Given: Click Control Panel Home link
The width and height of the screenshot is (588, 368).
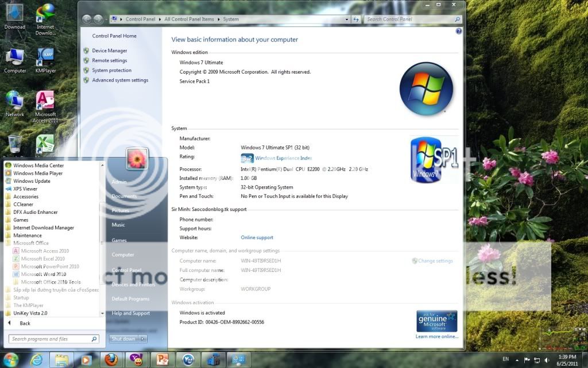Looking at the screenshot, I should pyautogui.click(x=114, y=36).
